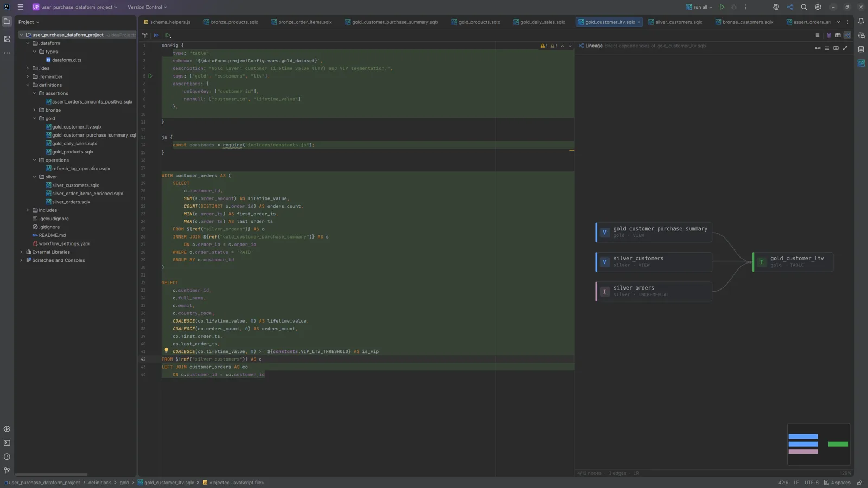The height and width of the screenshot is (488, 868).
Task: Toggle the text-only editor view
Action: [818, 35]
